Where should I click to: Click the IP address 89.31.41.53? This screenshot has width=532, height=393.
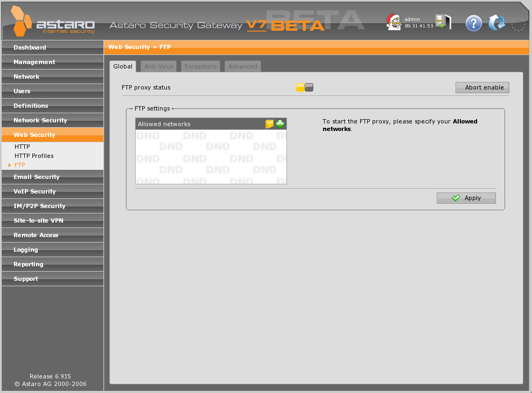coord(419,26)
